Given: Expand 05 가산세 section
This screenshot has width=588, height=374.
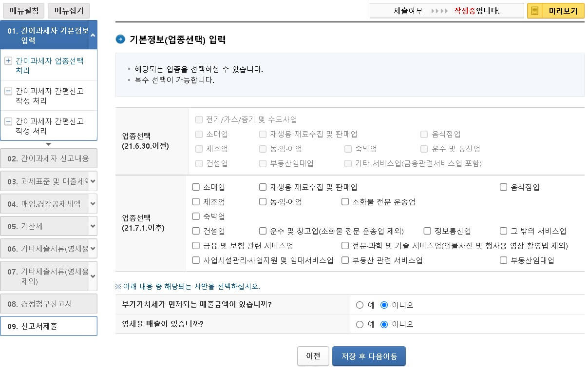Looking at the screenshot, I should click(49, 227).
